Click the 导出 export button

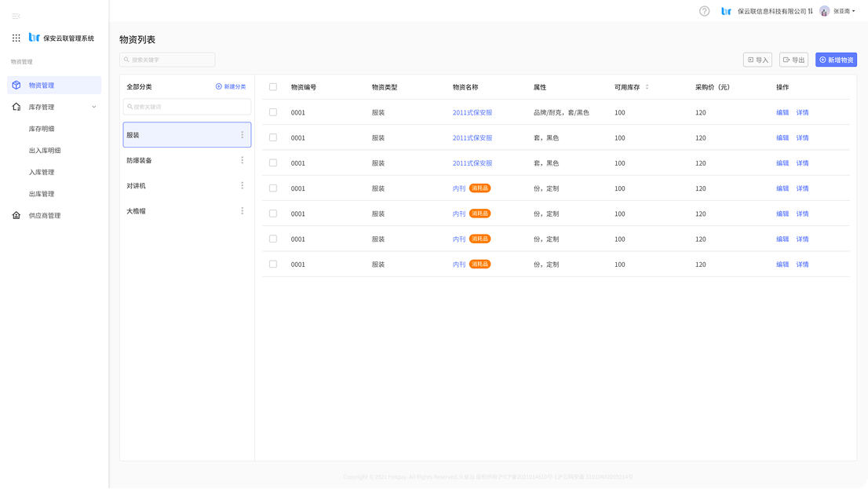(793, 60)
